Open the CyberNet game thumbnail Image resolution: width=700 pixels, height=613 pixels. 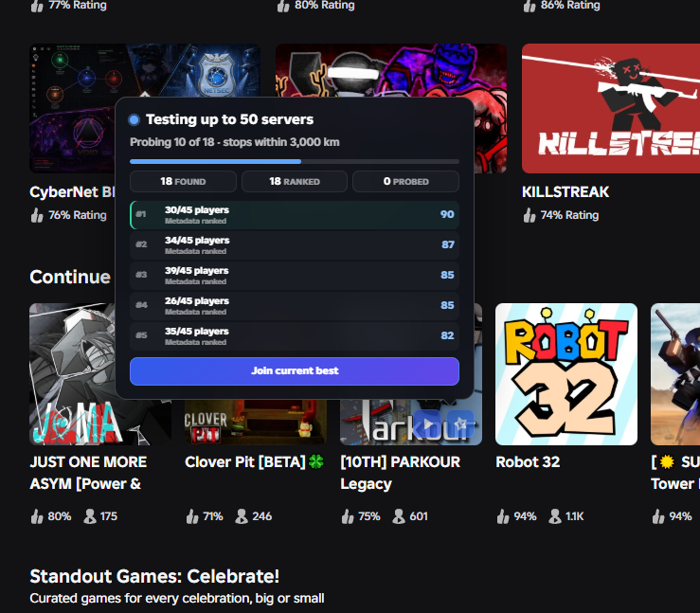tap(72, 109)
